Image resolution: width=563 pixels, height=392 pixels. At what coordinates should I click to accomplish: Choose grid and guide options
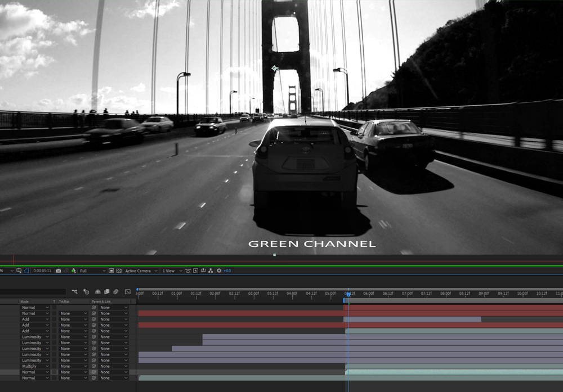[x=19, y=271]
